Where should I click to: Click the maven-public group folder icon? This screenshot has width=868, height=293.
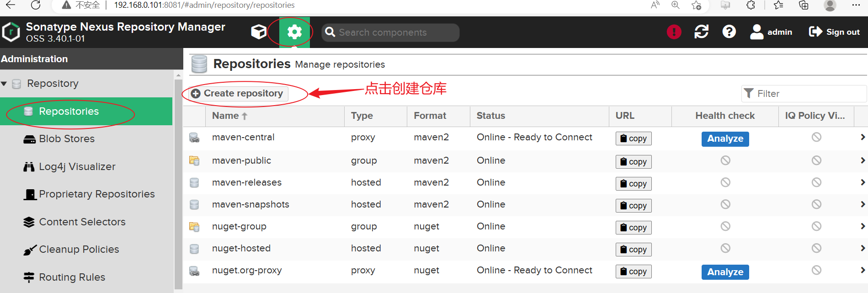194,161
